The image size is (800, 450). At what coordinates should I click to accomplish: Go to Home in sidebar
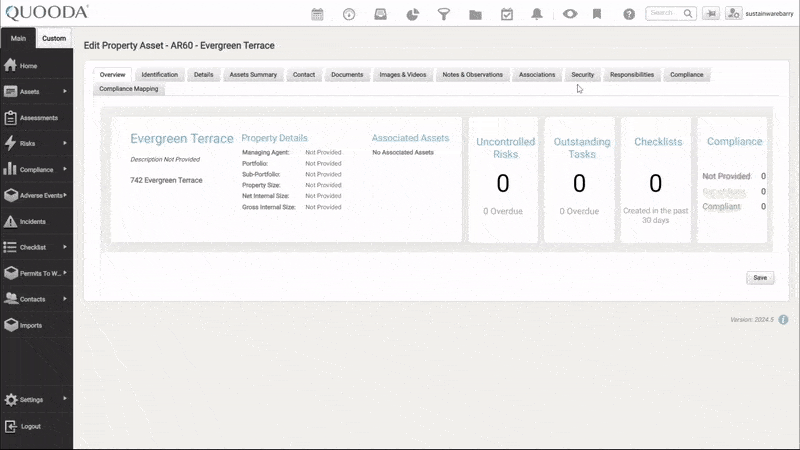click(x=29, y=66)
